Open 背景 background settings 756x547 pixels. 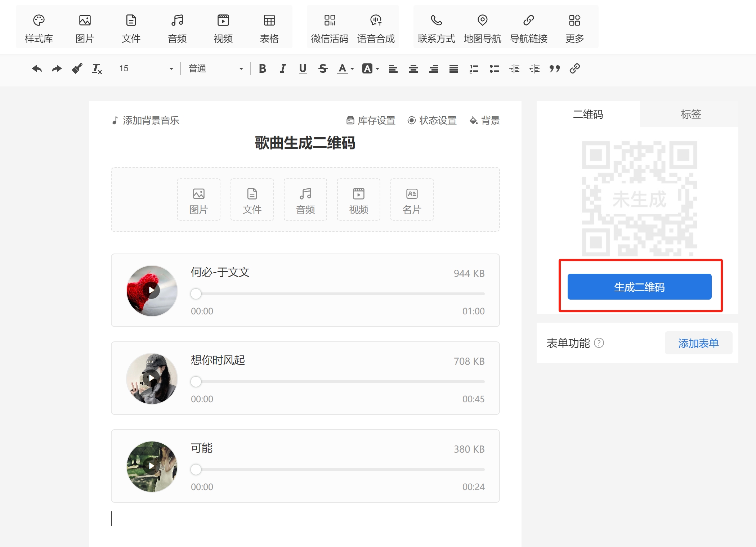click(484, 120)
